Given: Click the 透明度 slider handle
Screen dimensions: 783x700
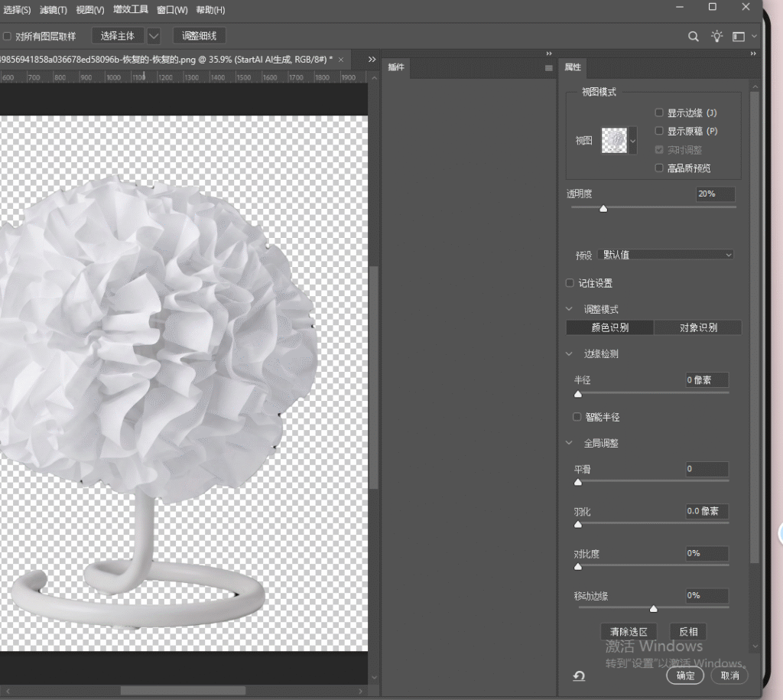Looking at the screenshot, I should [x=603, y=208].
